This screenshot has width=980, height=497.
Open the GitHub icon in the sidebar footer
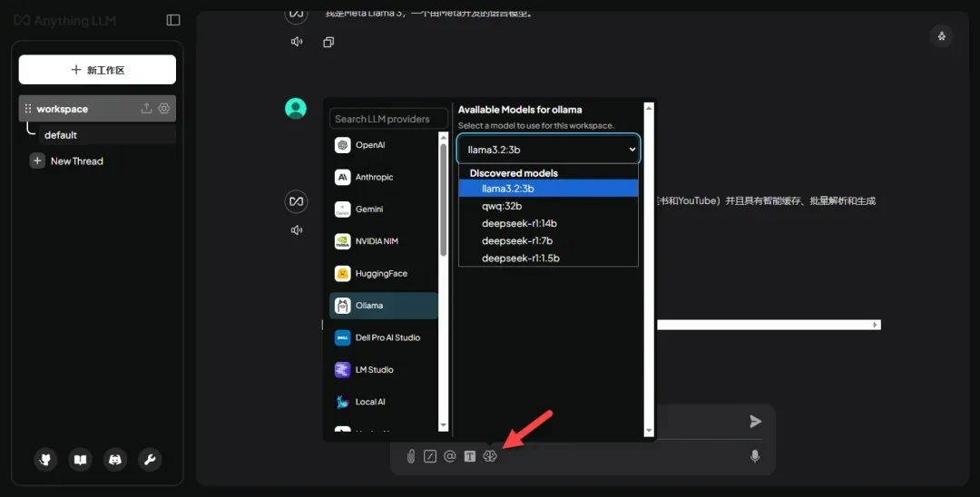pos(45,460)
